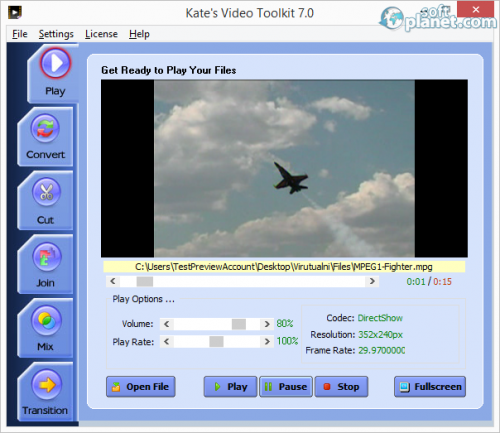Click the Open File button
Viewport: 500px width, 433px height.
point(141,387)
